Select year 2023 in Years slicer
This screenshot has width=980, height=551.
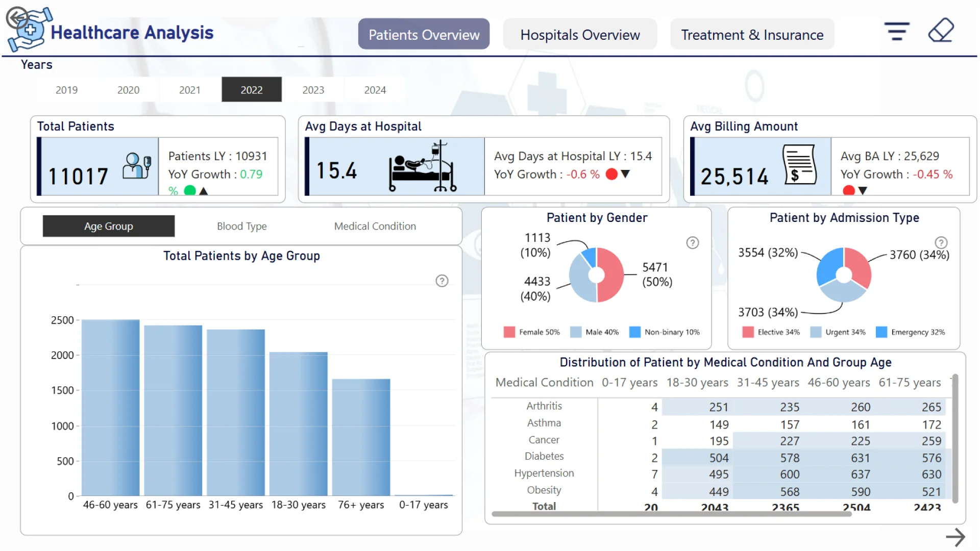coord(313,90)
